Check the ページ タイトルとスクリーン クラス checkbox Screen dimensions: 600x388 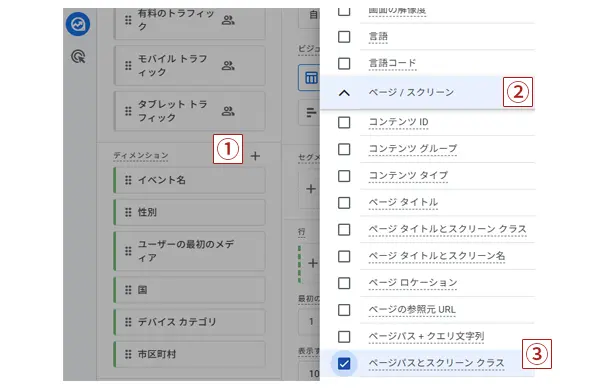[344, 230]
